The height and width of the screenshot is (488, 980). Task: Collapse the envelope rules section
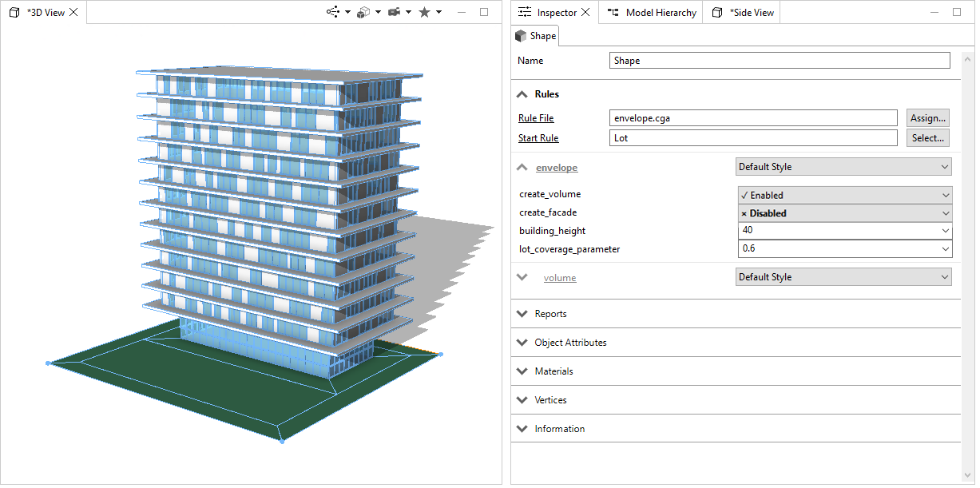click(522, 167)
